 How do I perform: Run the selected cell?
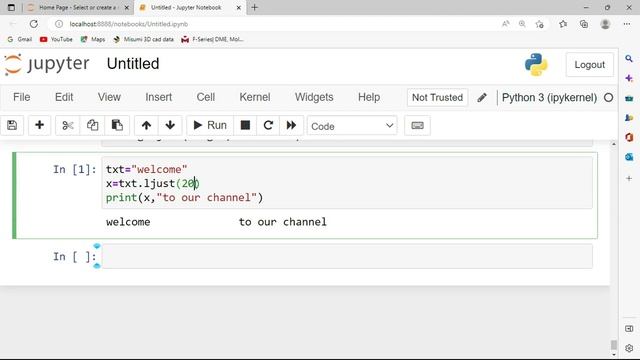coord(210,125)
